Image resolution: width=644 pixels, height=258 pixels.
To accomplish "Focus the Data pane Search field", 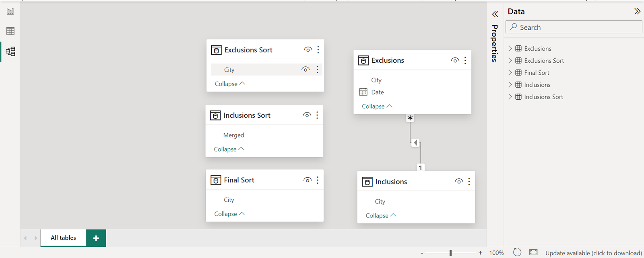I will click(574, 27).
